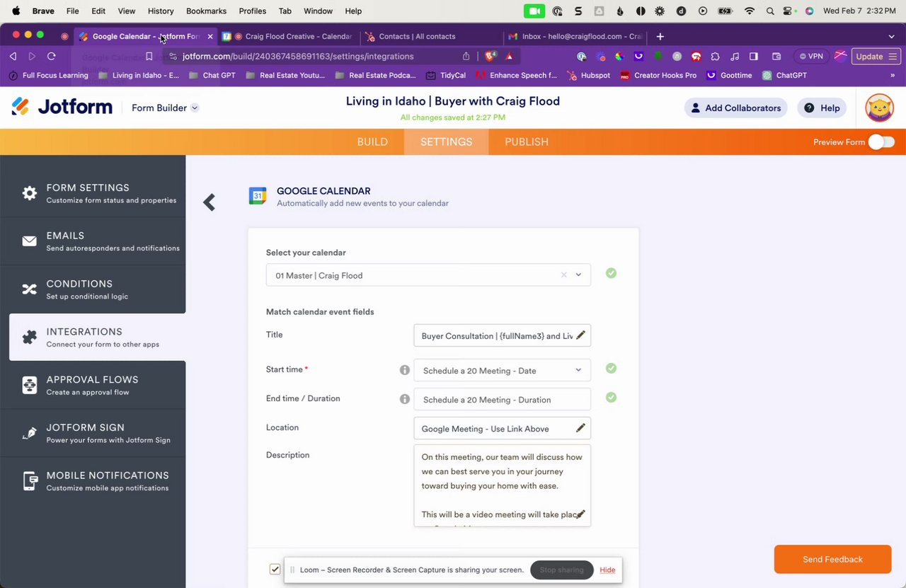Open macOS Spotlight search icon
The image size is (906, 588).
[x=769, y=11]
